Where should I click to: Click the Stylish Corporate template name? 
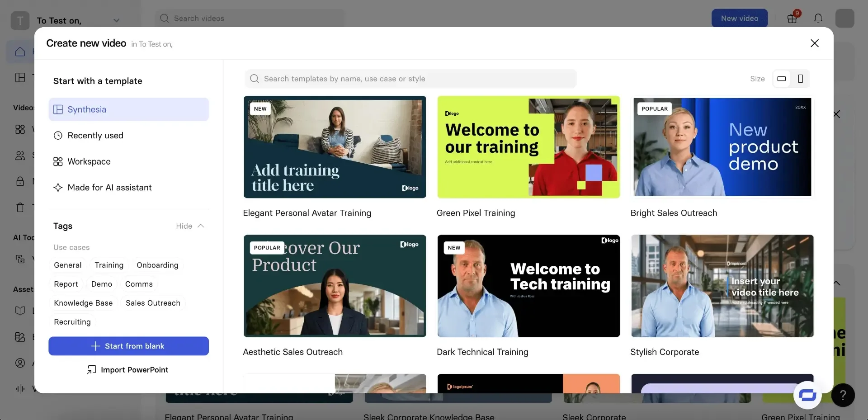pos(665,352)
